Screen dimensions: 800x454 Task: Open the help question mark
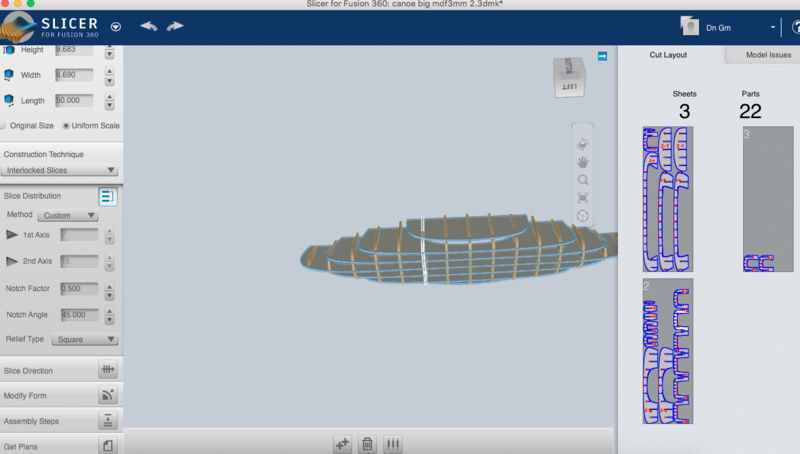796,28
